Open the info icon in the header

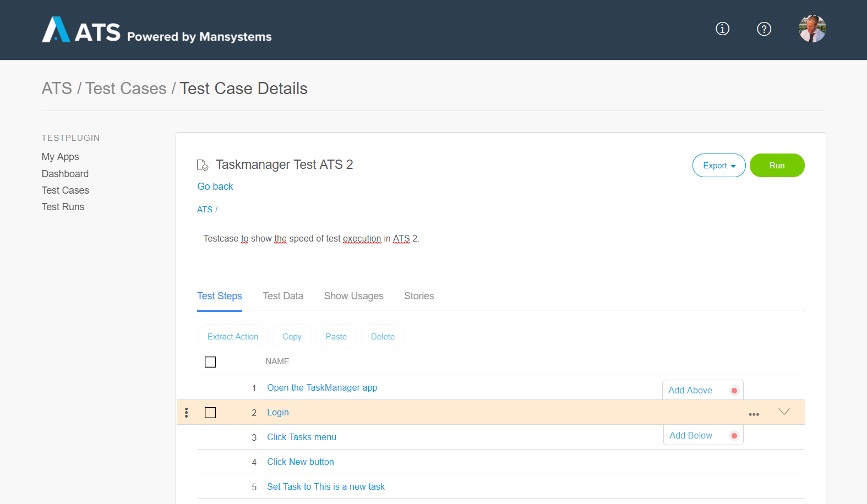click(722, 29)
